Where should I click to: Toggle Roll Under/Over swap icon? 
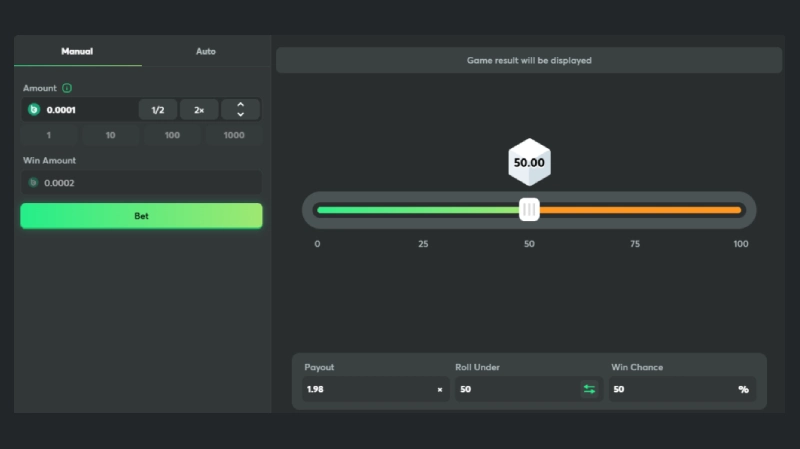click(589, 389)
